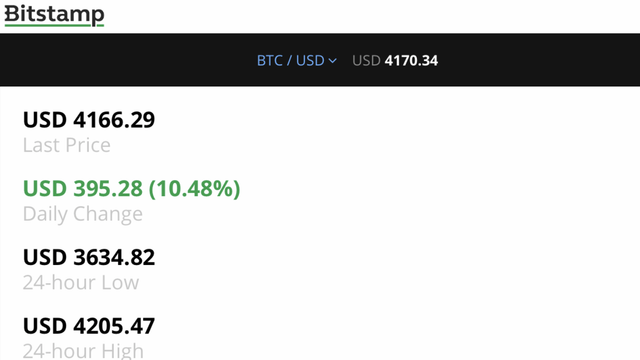Click the 24-hour Low label
Viewport: 640px width, 360px height.
pos(81,282)
